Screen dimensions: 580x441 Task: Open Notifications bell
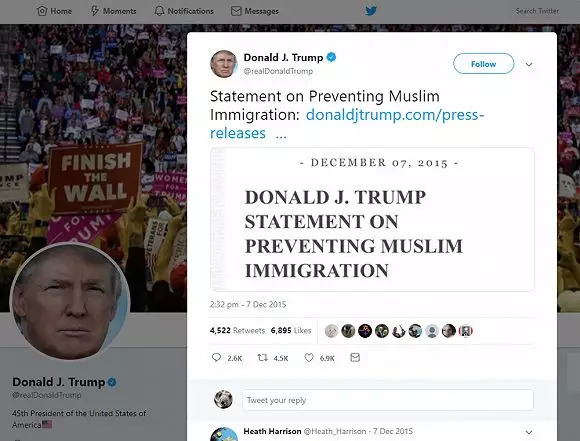184,11
